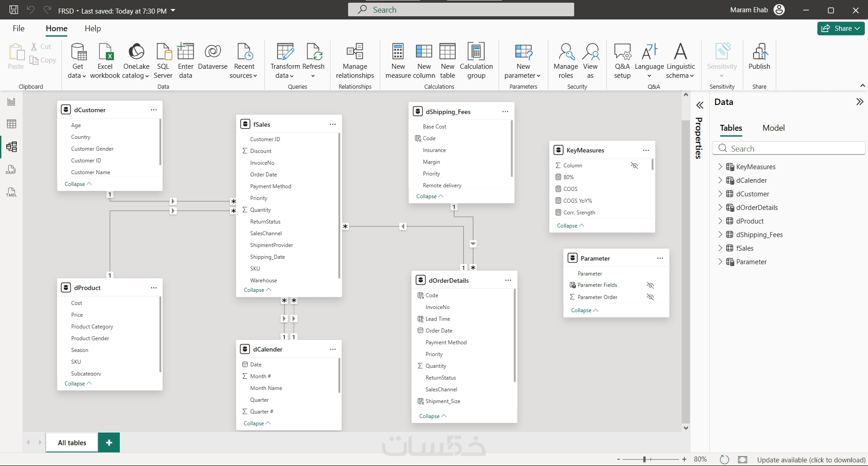Viewport: 868px width, 466px height.
Task: Expand the Properties pane
Action: 699,105
